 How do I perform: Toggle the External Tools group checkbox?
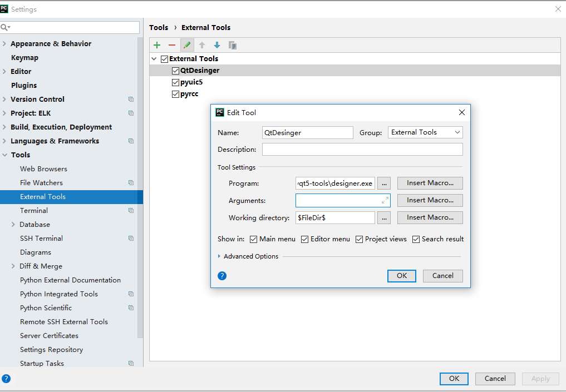click(165, 59)
